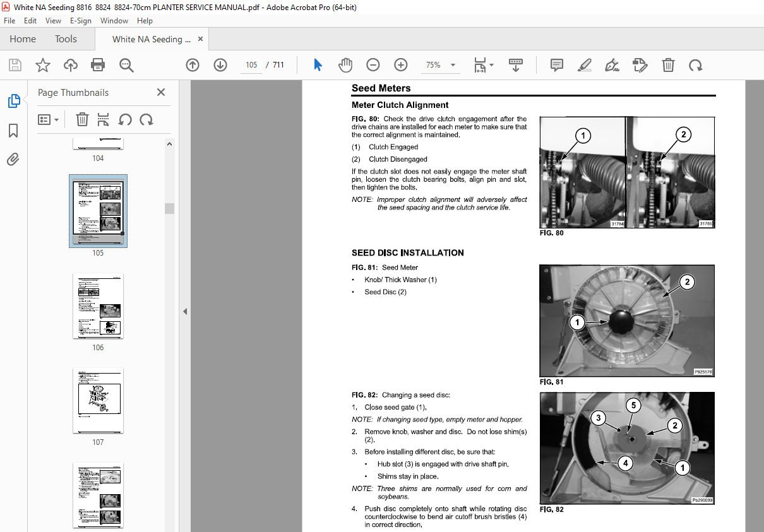Click the text 'Clutch Disengaged'
Image resolution: width=764 pixels, height=532 pixels.
398,159
